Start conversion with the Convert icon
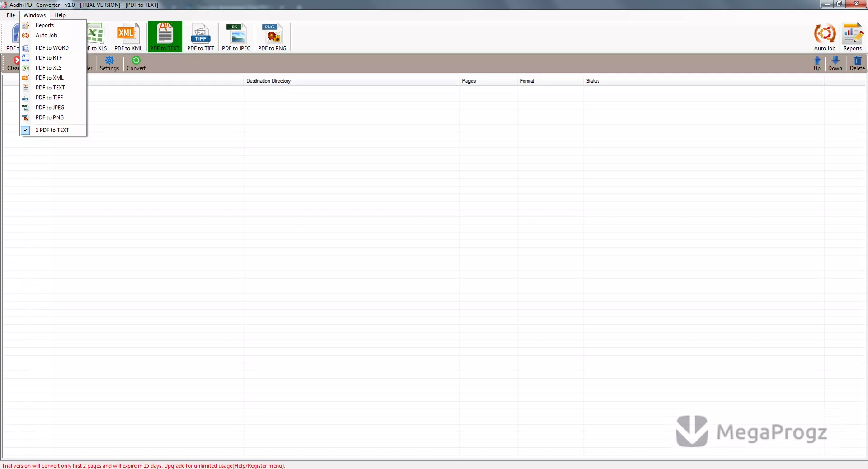The width and height of the screenshot is (868, 469). 136,63
